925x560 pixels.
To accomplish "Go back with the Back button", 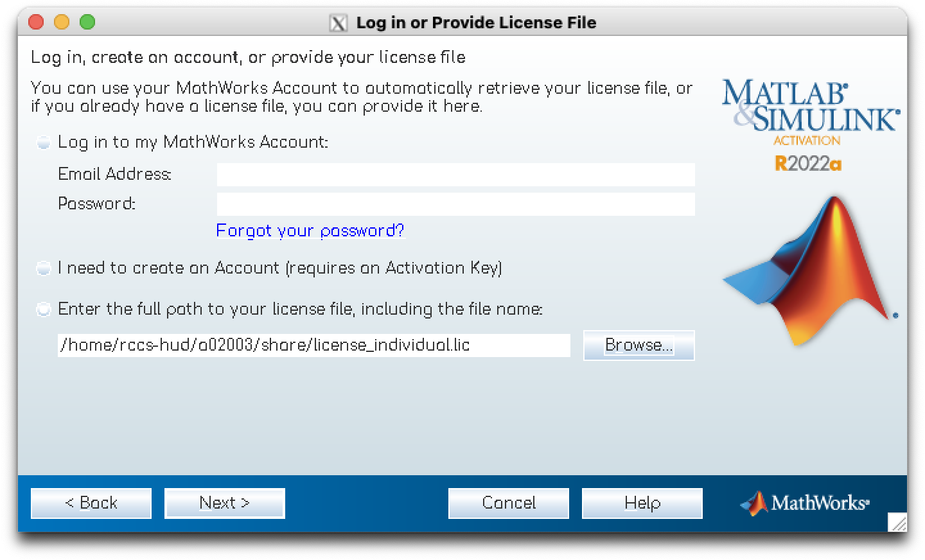I will [x=91, y=503].
